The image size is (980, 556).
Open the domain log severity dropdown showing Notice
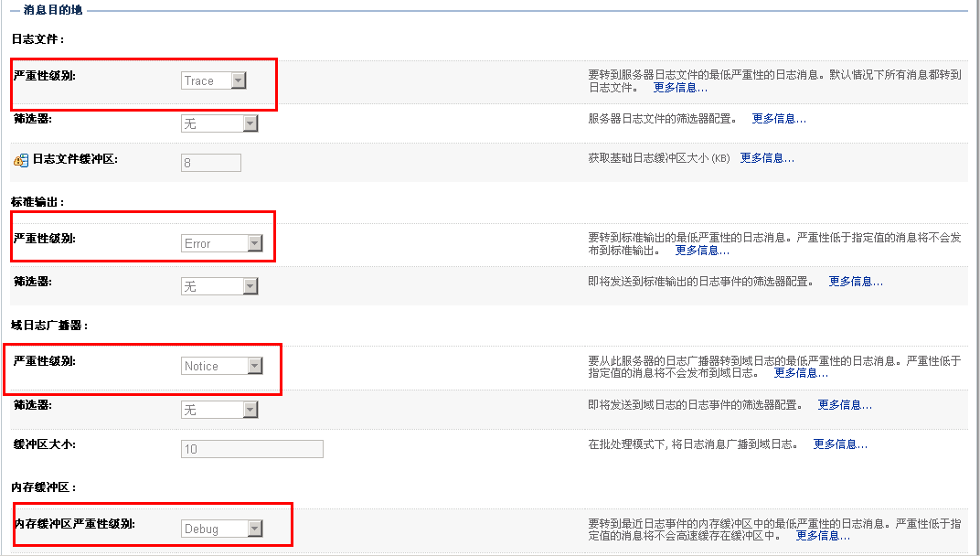click(x=222, y=366)
